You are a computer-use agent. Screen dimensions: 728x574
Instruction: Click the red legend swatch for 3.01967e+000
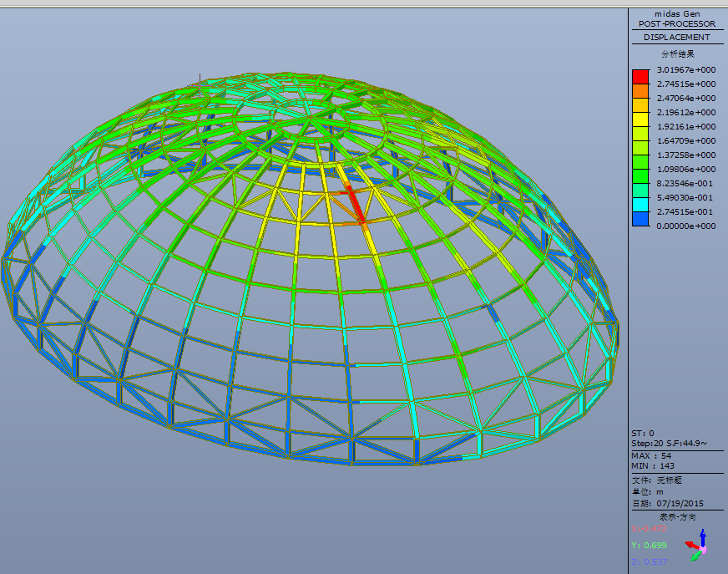pyautogui.click(x=640, y=77)
